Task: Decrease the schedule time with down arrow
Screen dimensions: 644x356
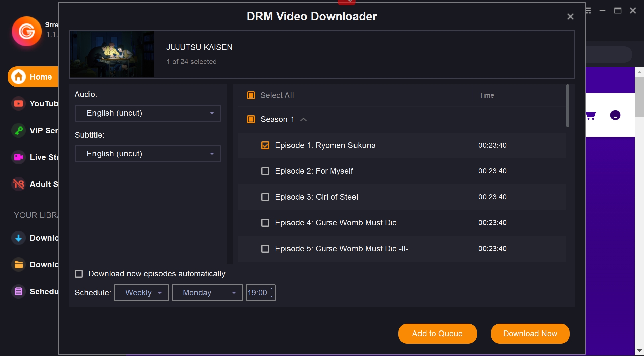Action: tap(271, 297)
